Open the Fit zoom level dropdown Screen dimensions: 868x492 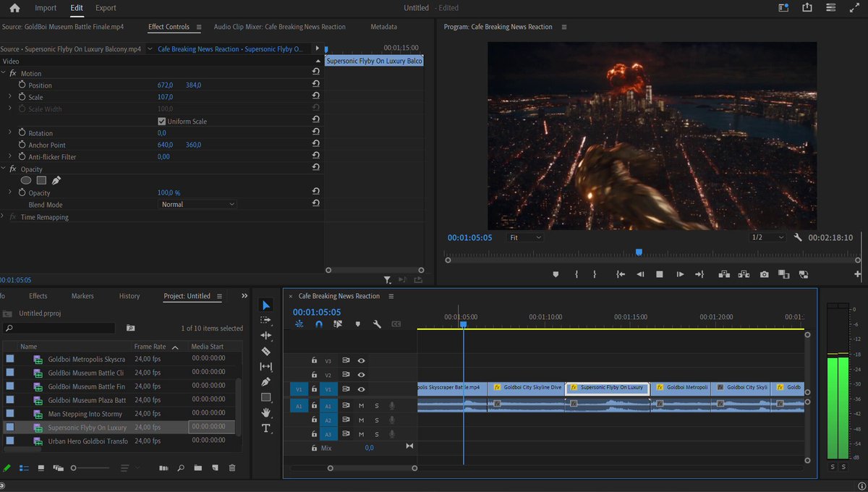524,237
